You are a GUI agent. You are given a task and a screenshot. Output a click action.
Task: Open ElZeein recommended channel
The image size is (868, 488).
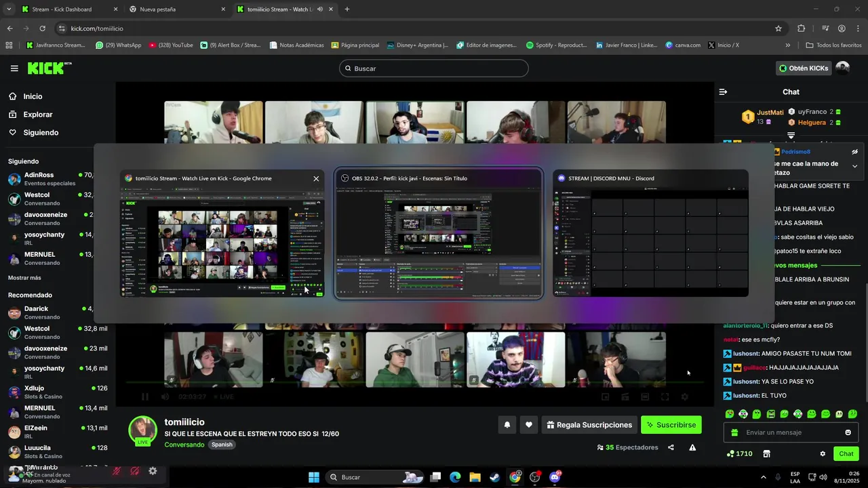58,432
